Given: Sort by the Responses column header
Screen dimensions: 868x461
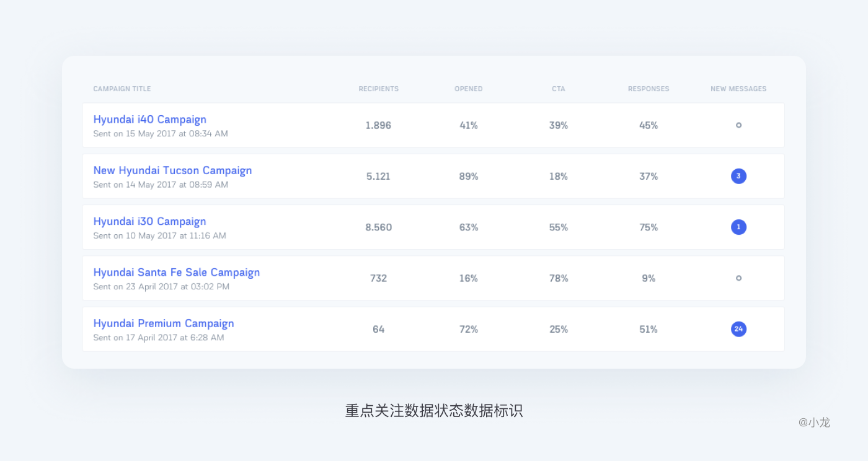Looking at the screenshot, I should pos(649,89).
